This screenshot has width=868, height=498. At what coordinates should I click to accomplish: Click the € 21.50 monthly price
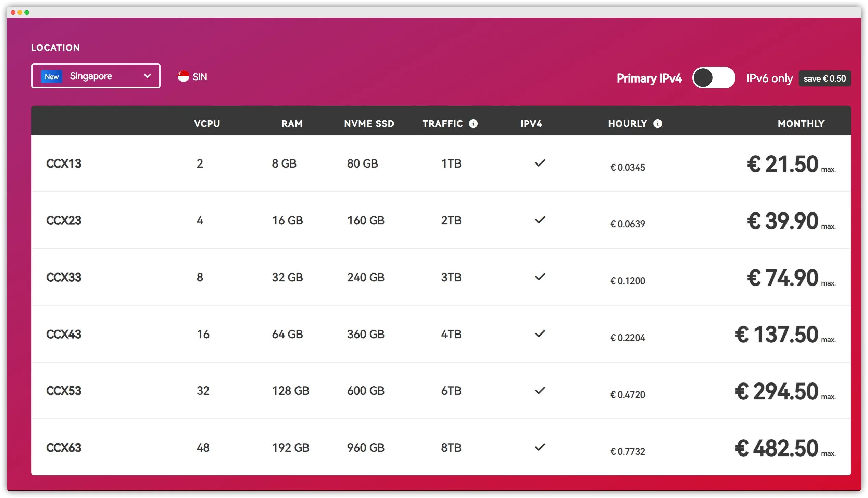coord(783,164)
